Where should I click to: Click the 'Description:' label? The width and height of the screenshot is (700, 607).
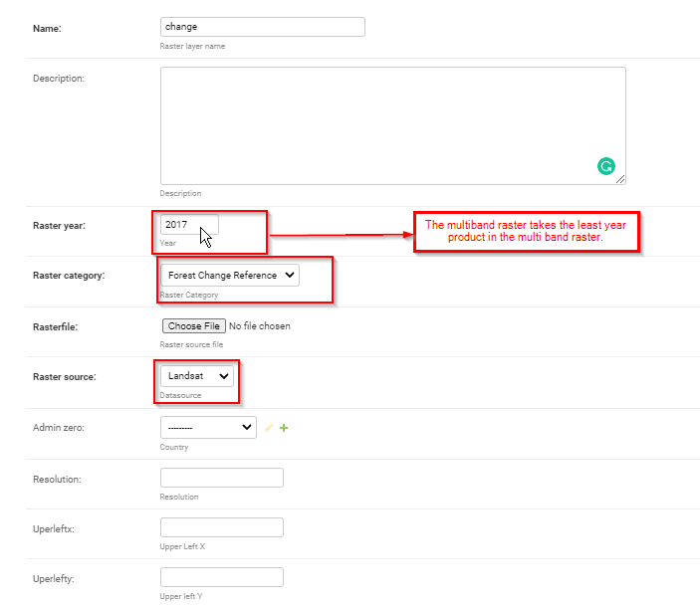pos(59,79)
